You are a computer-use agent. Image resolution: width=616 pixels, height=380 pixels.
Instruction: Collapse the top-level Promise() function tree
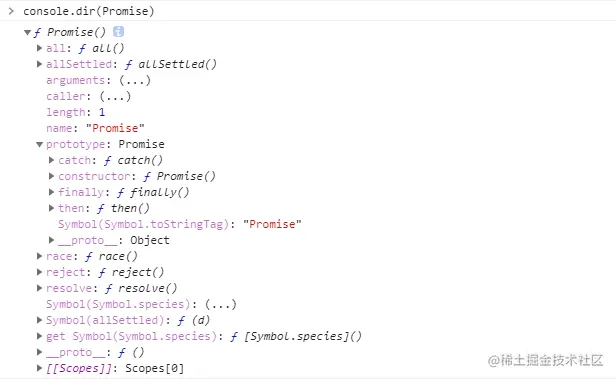(28, 32)
